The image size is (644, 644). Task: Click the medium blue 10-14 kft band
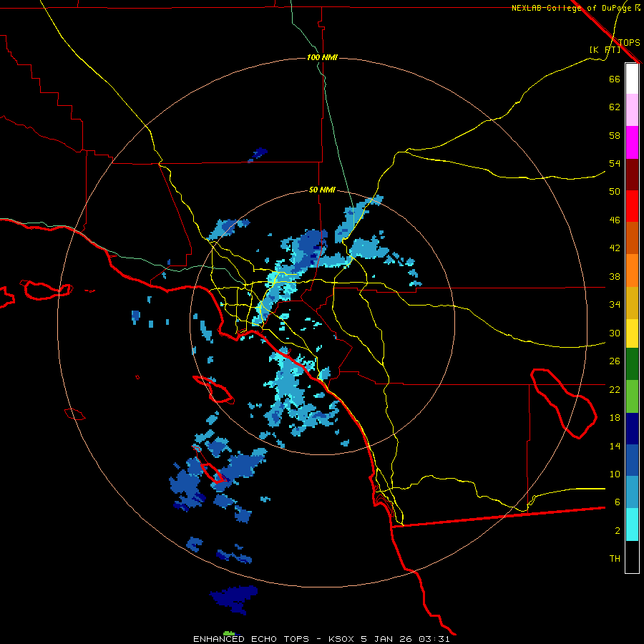(x=632, y=460)
